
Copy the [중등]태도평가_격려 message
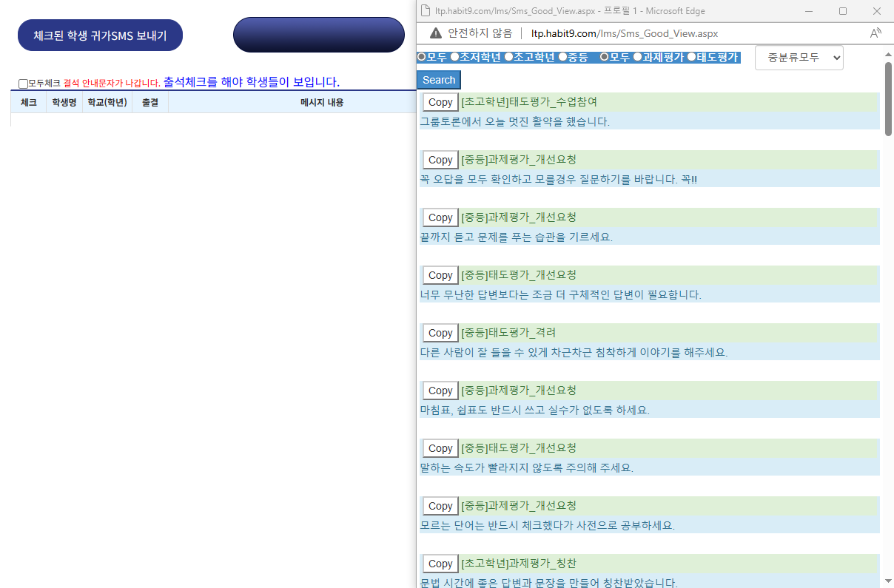[x=440, y=332]
